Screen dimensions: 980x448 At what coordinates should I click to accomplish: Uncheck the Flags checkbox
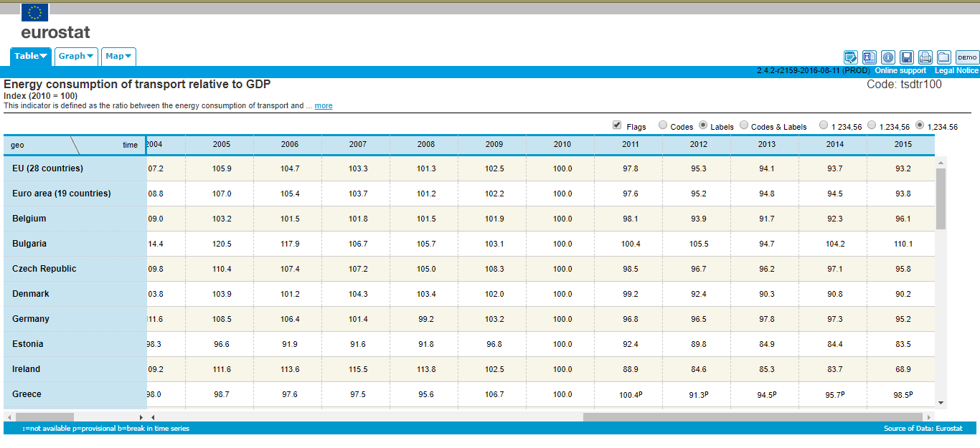[617, 125]
